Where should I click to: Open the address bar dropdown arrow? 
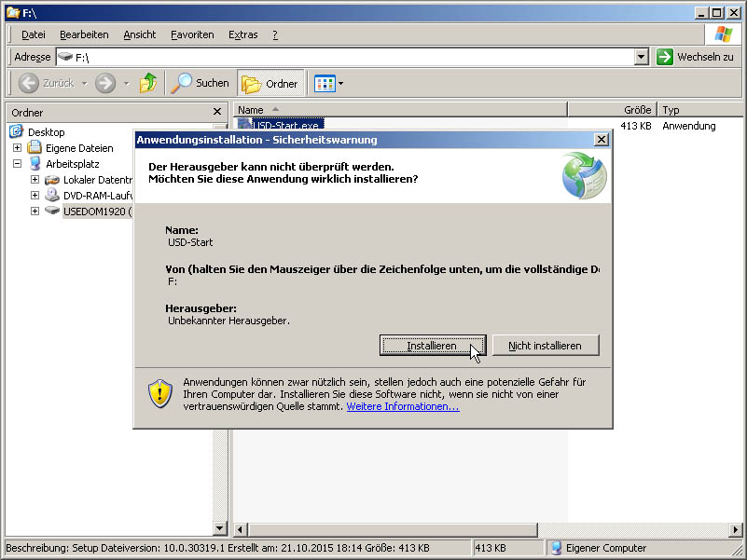[642, 57]
